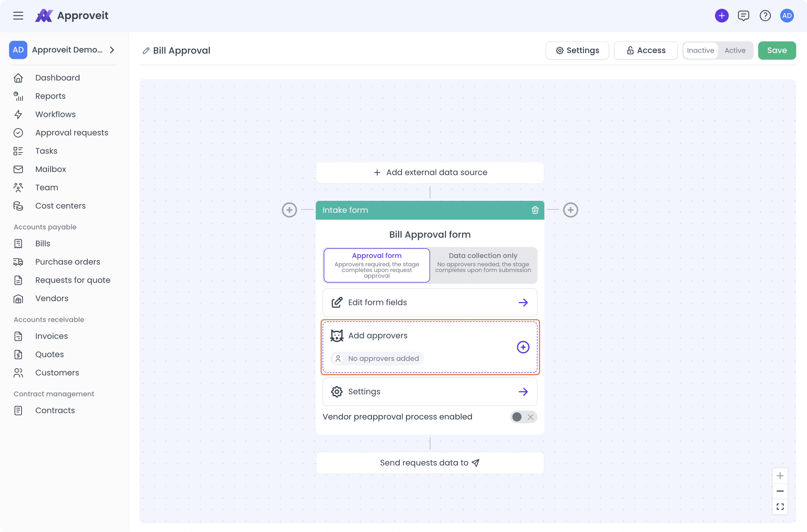This screenshot has height=532, width=807.
Task: Go to Quotes
Action: (49, 355)
